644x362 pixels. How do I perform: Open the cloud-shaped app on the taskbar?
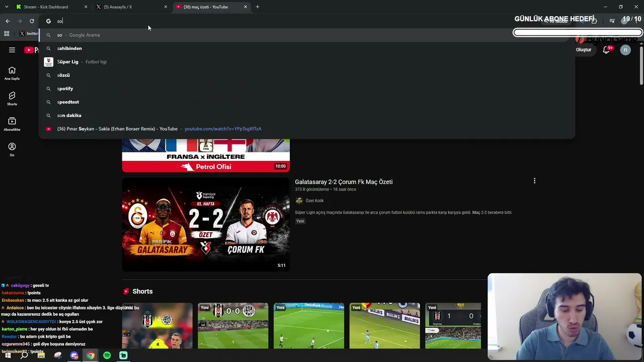58,355
